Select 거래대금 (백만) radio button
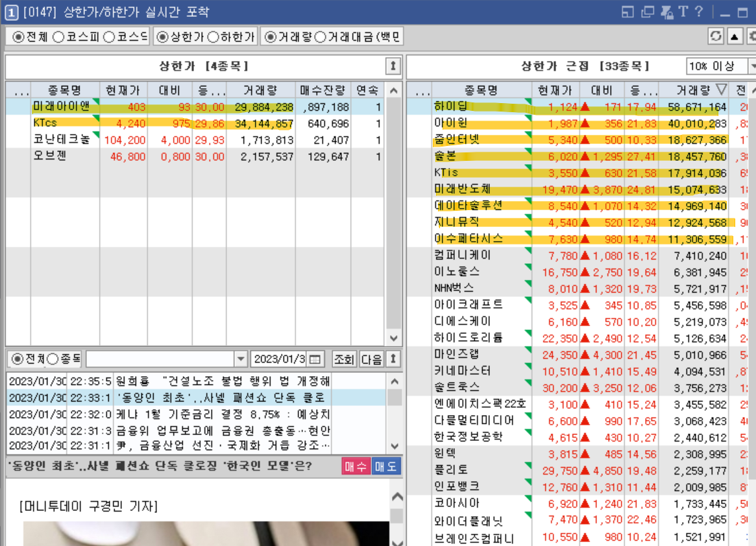 click(x=320, y=36)
